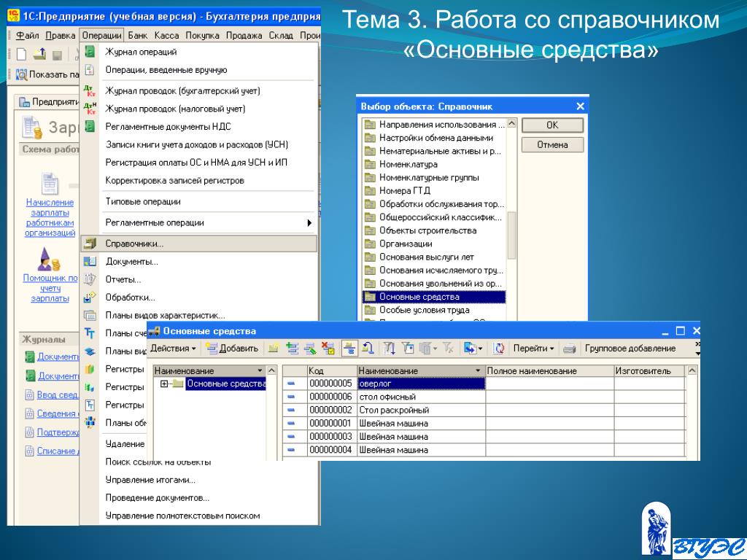Open the Склад menu
This screenshot has height=560, width=747.
[281, 35]
